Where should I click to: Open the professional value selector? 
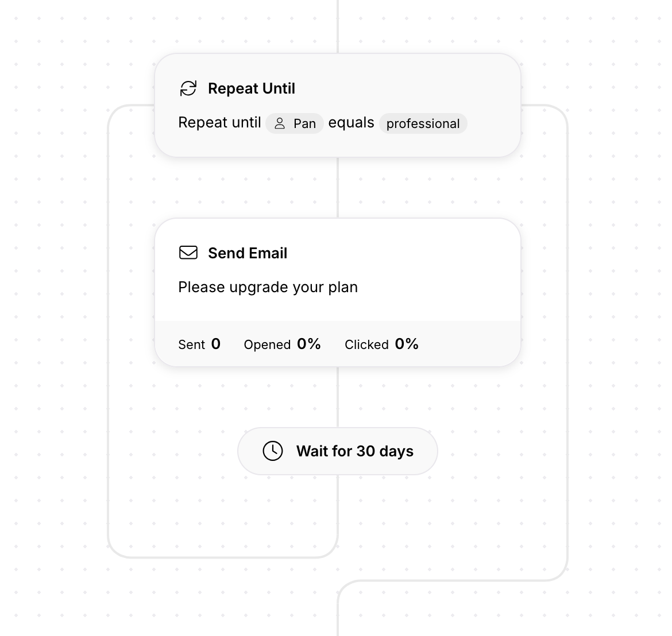(x=423, y=123)
